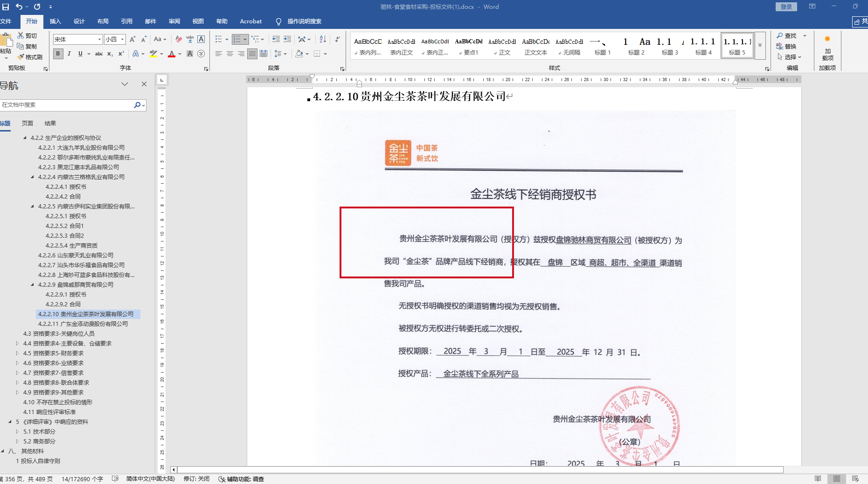This screenshot has width=868, height=484.
Task: Click the ruler tab selector icon
Action: tap(162, 80)
